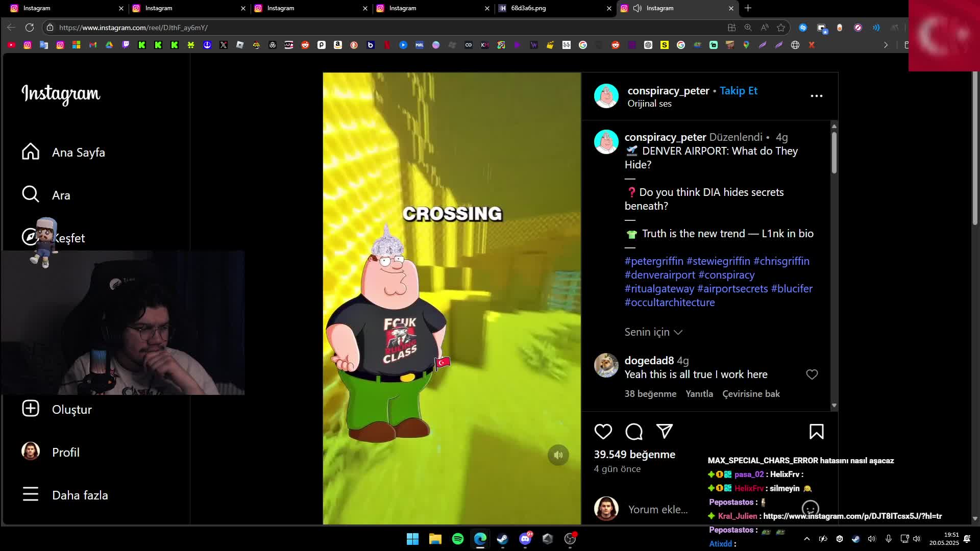
Task: Open the #blucifer hashtag
Action: point(792,289)
